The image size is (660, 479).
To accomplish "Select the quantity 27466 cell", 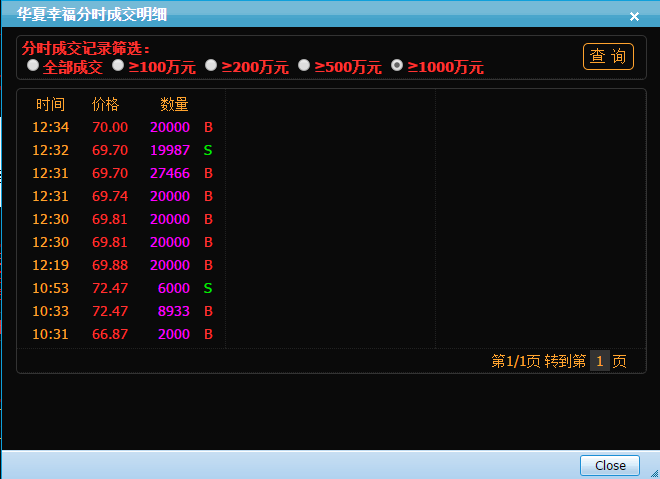I will pos(168,173).
